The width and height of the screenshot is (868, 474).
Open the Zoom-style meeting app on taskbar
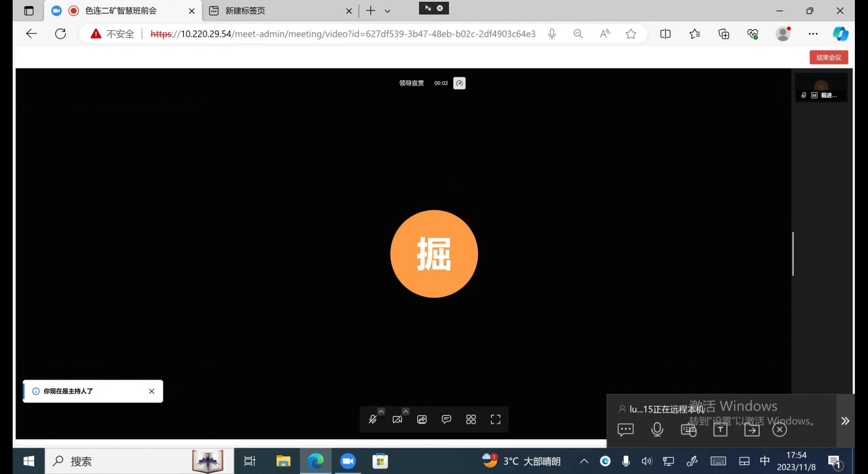click(348, 461)
